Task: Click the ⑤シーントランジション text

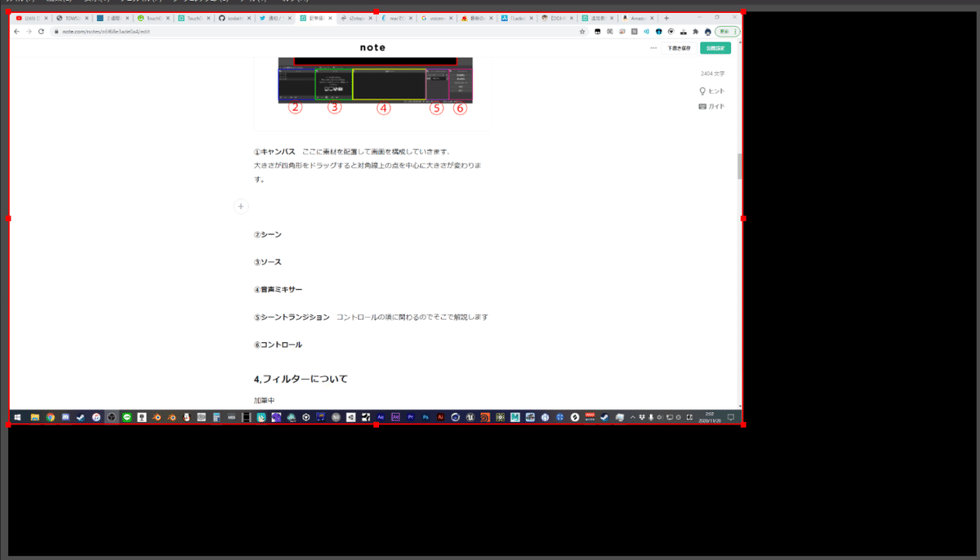Action: pyautogui.click(x=292, y=317)
